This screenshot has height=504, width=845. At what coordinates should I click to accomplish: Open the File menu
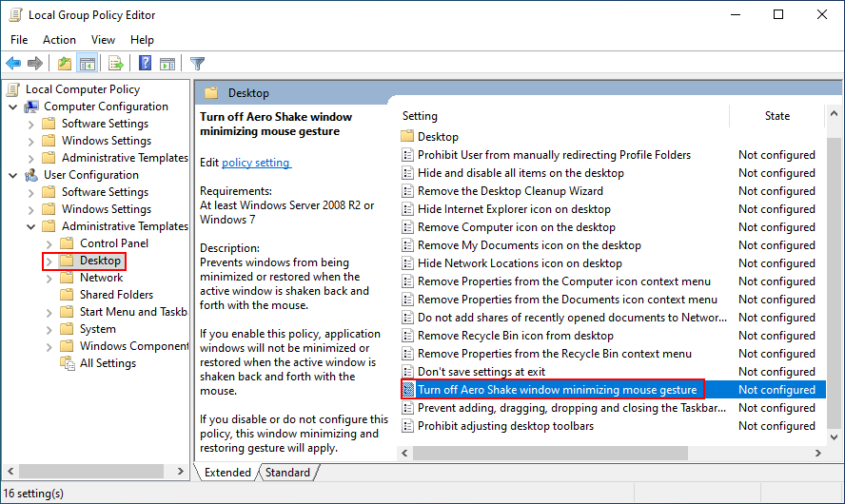click(19, 40)
